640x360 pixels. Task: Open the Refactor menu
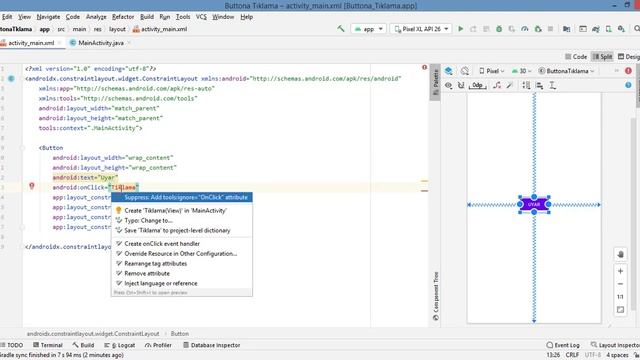123,17
